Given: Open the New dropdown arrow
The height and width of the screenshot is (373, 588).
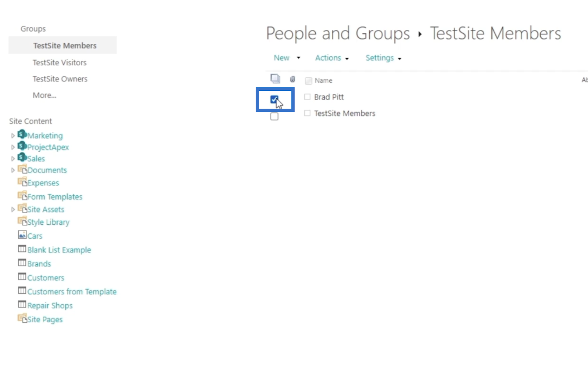Looking at the screenshot, I should pos(298,58).
